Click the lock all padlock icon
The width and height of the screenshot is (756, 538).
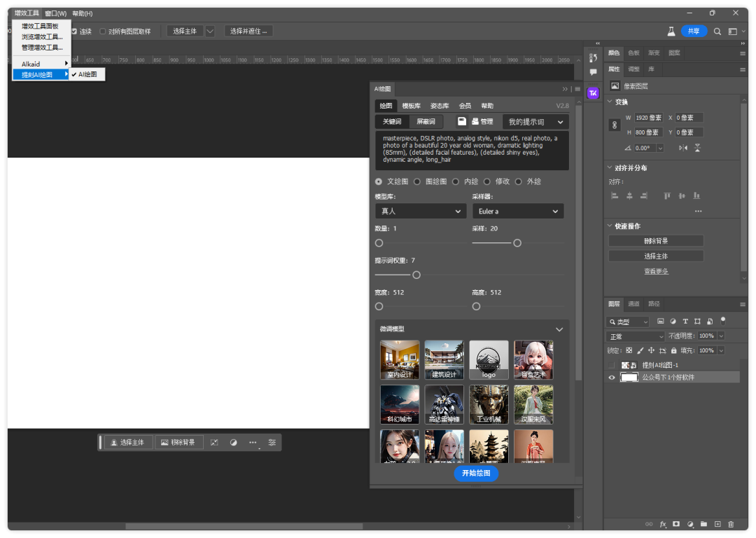point(673,350)
